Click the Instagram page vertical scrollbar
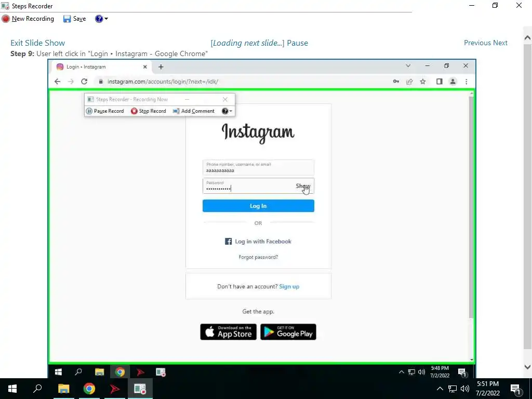This screenshot has width=532, height=399. coord(471,207)
